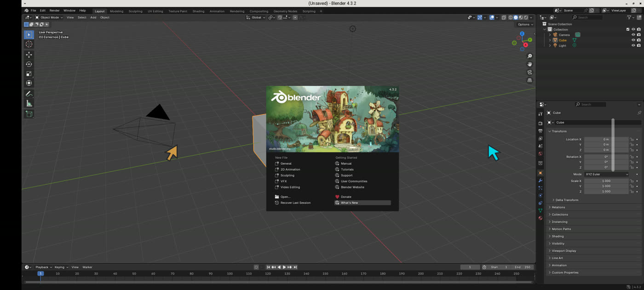This screenshot has height=290, width=644.
Task: Pick the Measure ruler tool
Action: coord(29,103)
